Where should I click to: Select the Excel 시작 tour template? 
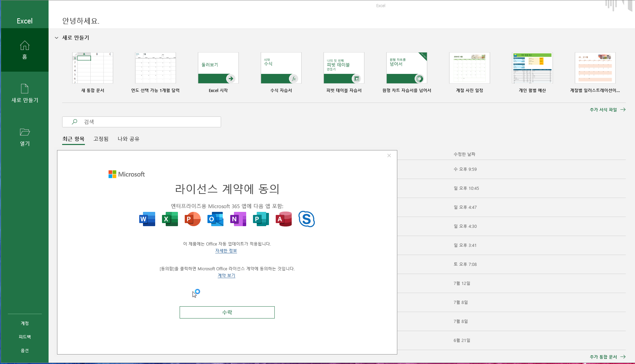[218, 73]
